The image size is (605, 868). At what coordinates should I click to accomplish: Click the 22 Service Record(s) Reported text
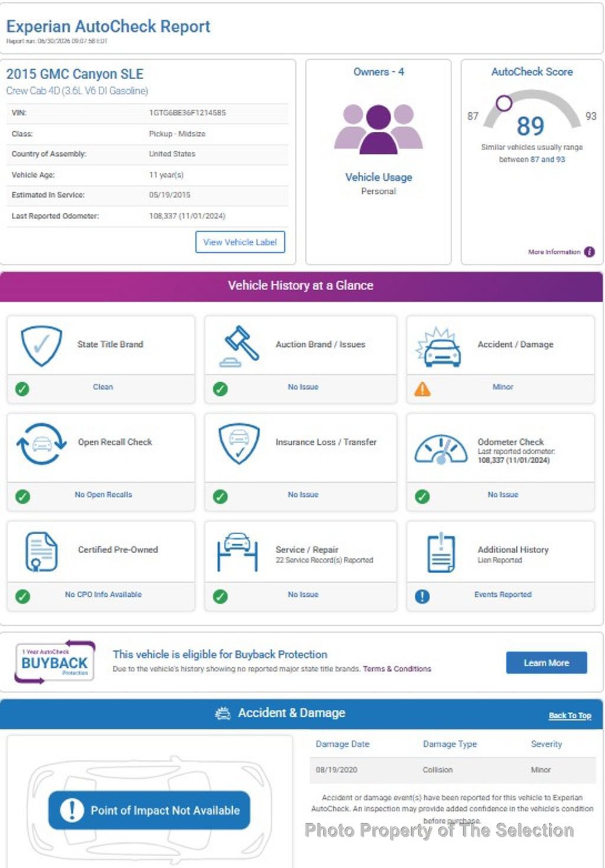[324, 560]
